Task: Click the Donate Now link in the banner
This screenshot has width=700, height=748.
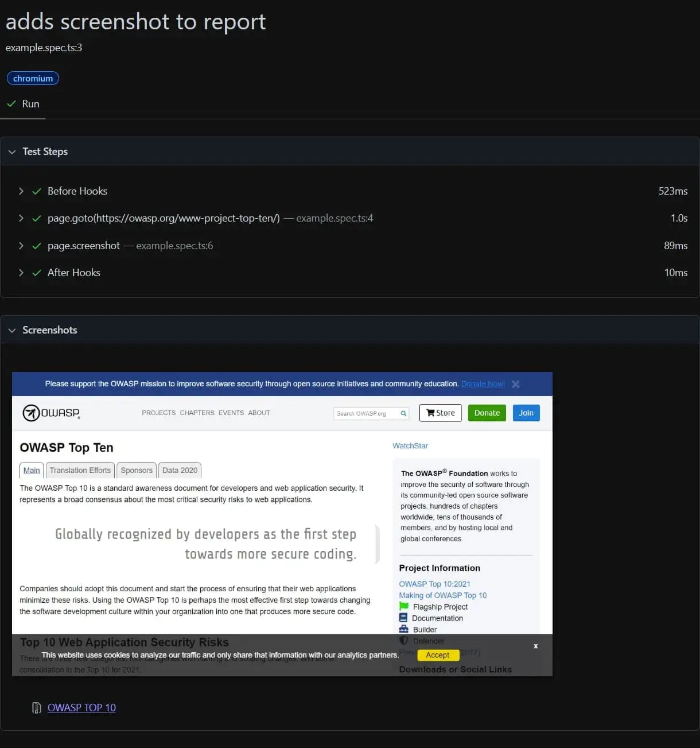Action: click(483, 384)
